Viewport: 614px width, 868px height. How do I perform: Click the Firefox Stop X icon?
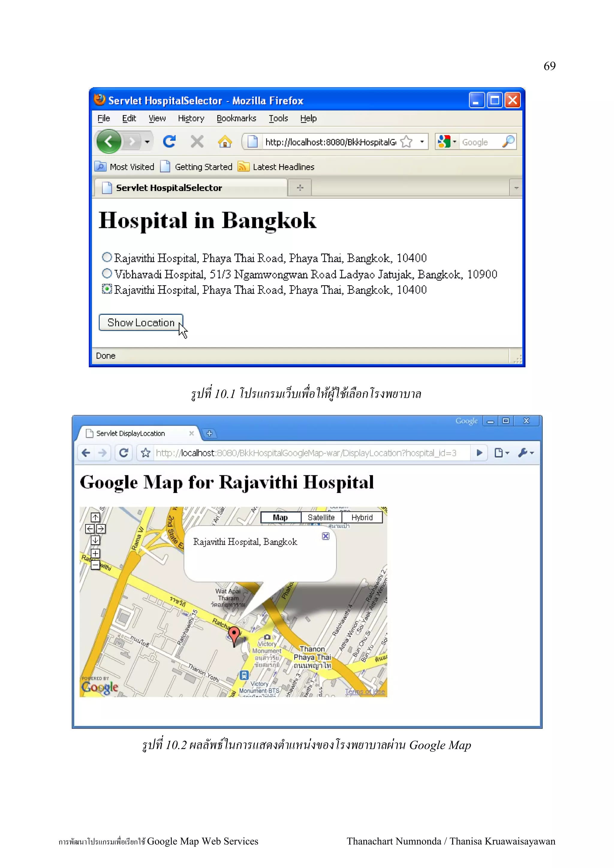[x=197, y=142]
